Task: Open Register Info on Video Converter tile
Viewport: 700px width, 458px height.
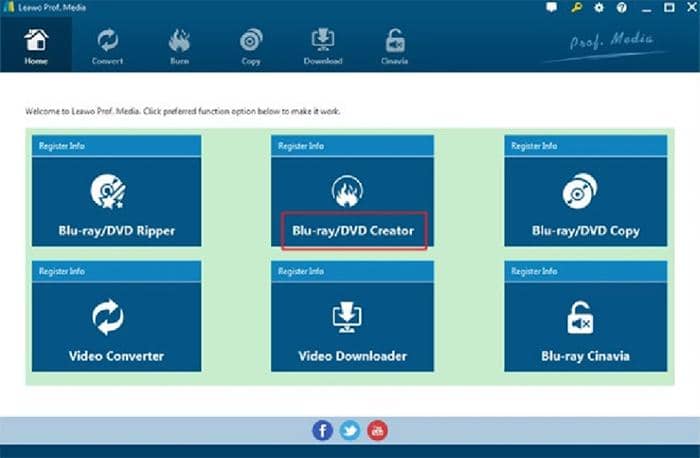Action: (62, 271)
